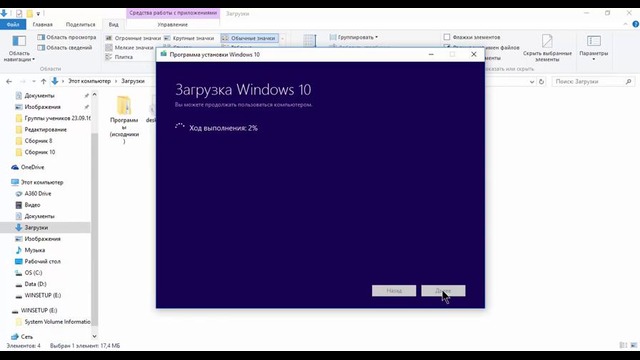Viewport: 640px width, 360px height.
Task: Choose Обычные значки layout
Action: click(x=249, y=38)
